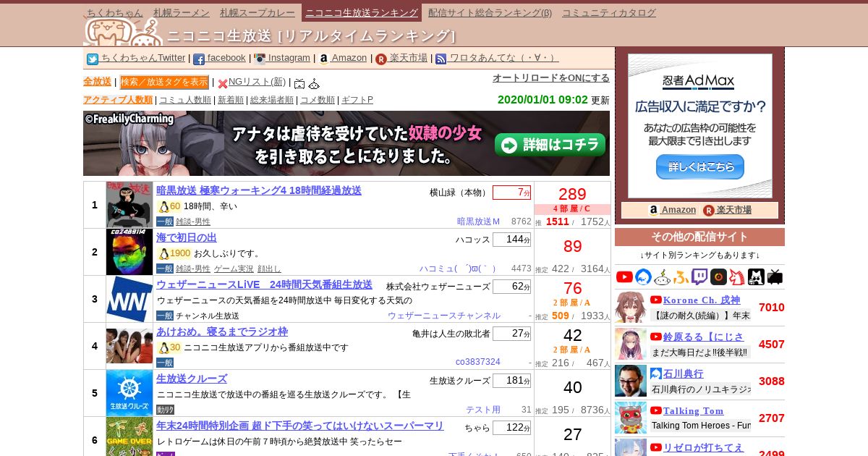Click ゲーム実況 tag in rank 2 row
This screenshot has width=868, height=456.
[x=232, y=269]
